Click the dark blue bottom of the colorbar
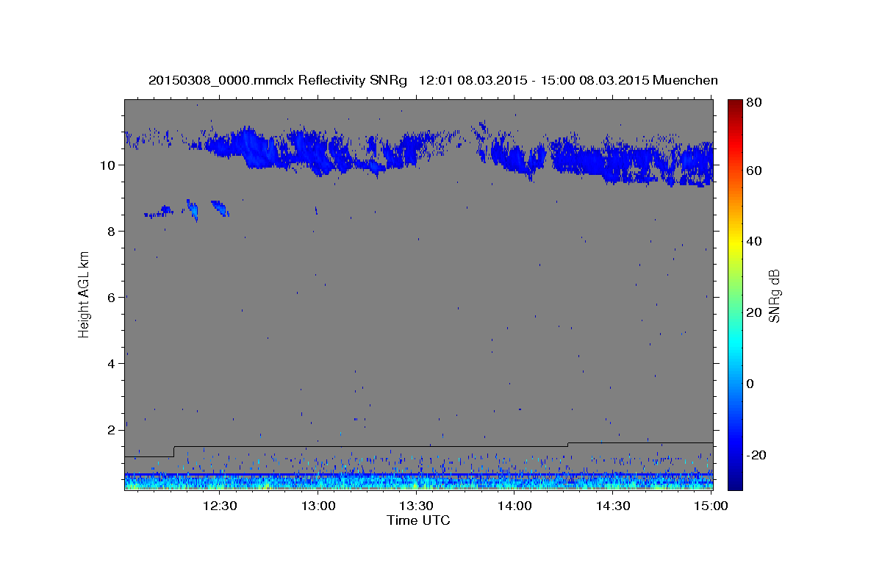 pyautogui.click(x=735, y=481)
